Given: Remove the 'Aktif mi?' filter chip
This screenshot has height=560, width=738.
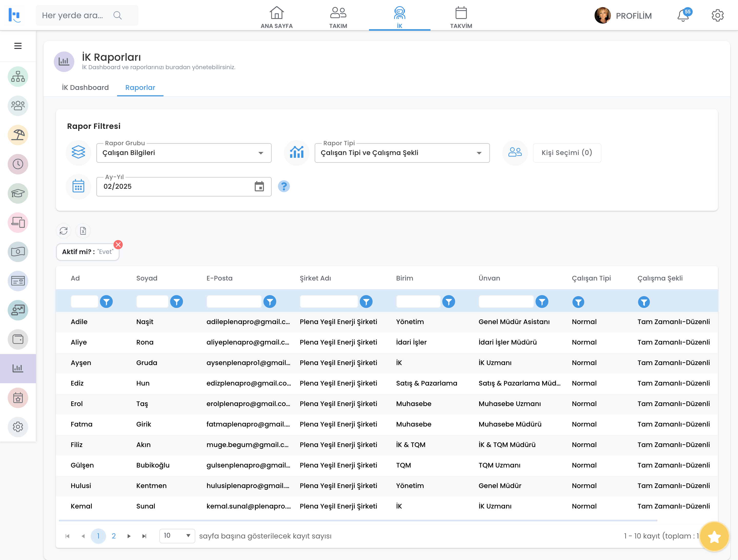Looking at the screenshot, I should point(118,244).
